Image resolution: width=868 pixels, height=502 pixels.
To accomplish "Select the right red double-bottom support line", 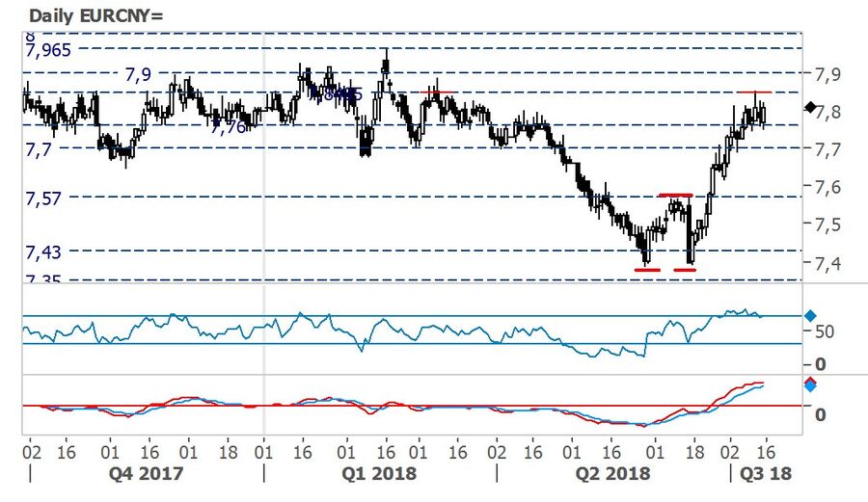I will (x=685, y=270).
